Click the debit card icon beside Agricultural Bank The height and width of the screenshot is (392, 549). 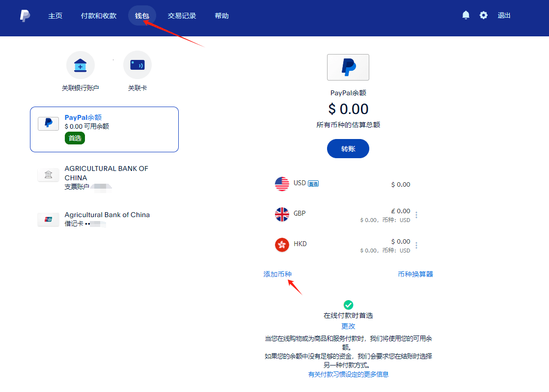48,219
